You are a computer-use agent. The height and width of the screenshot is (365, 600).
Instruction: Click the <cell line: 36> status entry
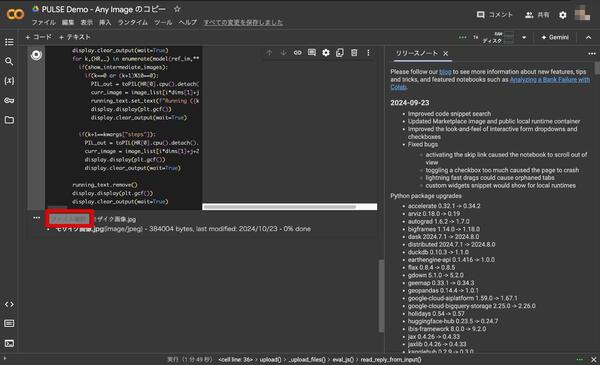(x=235, y=360)
